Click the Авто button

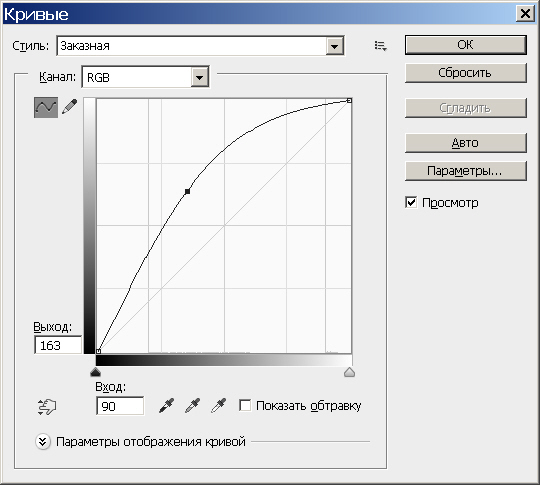(466, 143)
